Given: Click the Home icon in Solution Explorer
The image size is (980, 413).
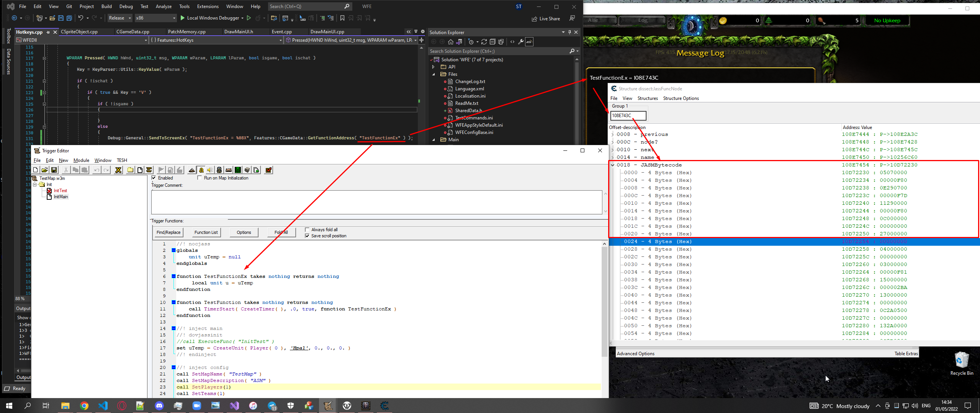Looking at the screenshot, I should (x=451, y=42).
